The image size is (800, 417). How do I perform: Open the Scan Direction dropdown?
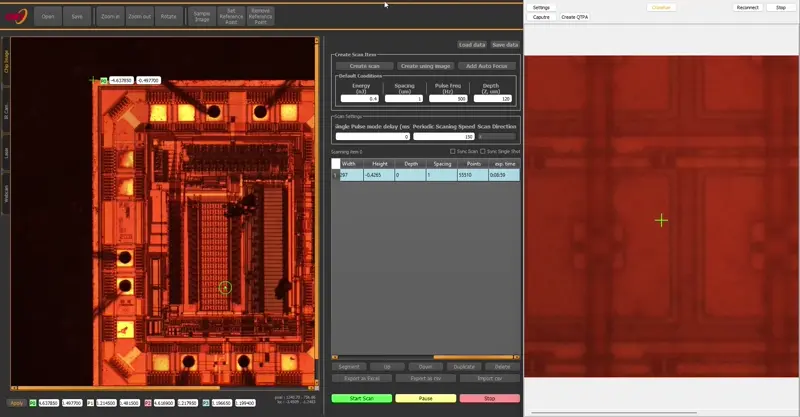click(497, 137)
